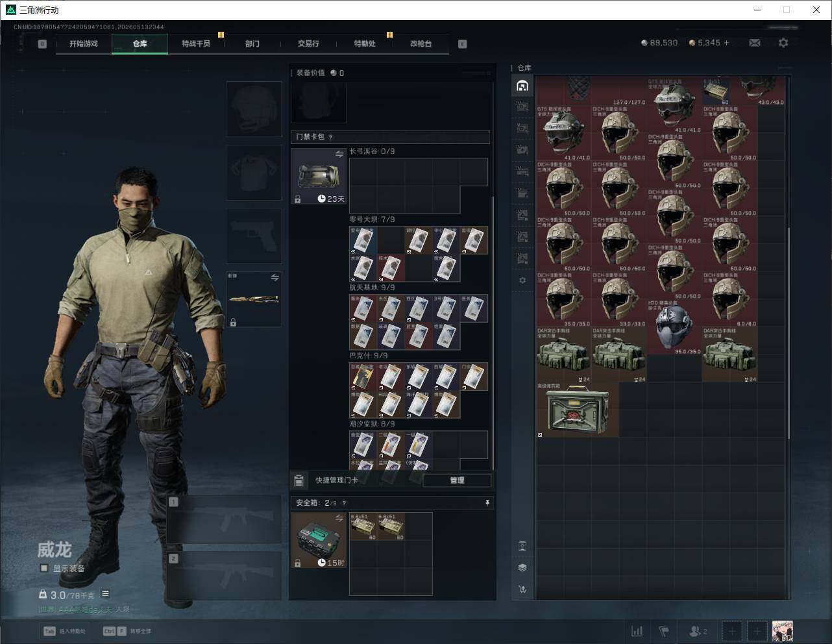Click the 巴克什: 9/9 label
The height and width of the screenshot is (644, 832).
[369, 356]
